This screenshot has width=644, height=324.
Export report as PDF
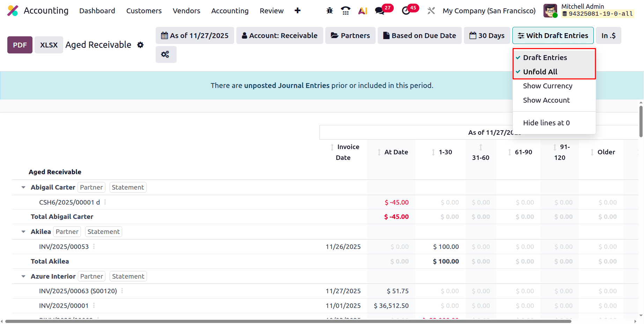click(x=20, y=45)
